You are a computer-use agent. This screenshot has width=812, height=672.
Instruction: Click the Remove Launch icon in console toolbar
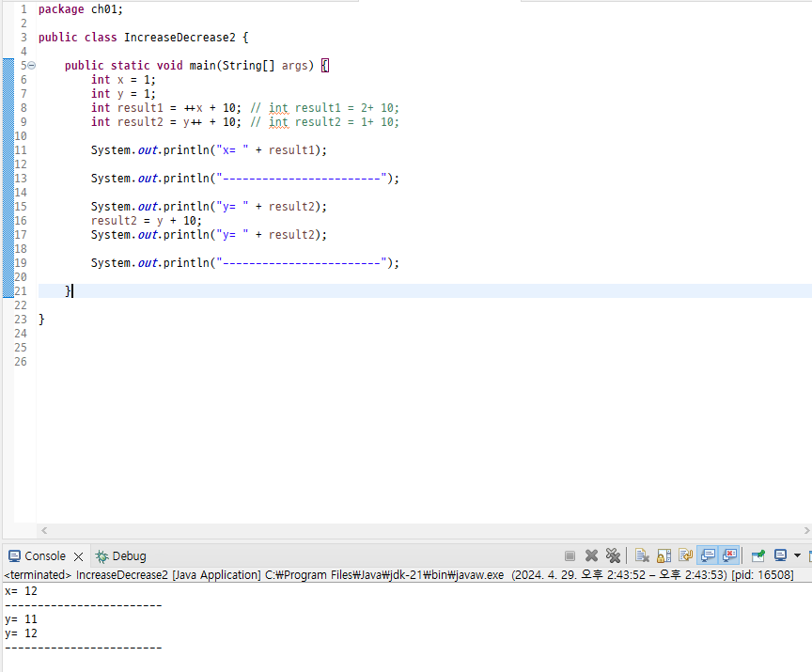pos(591,556)
